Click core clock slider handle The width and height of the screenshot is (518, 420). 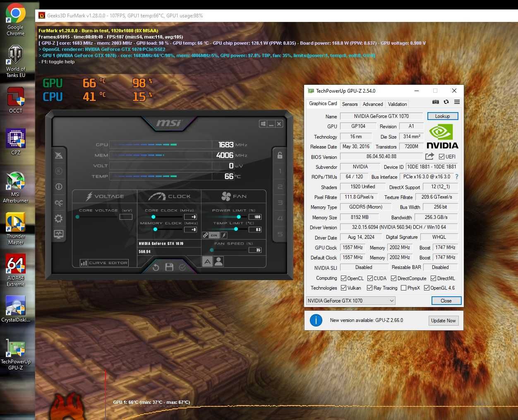153,217
